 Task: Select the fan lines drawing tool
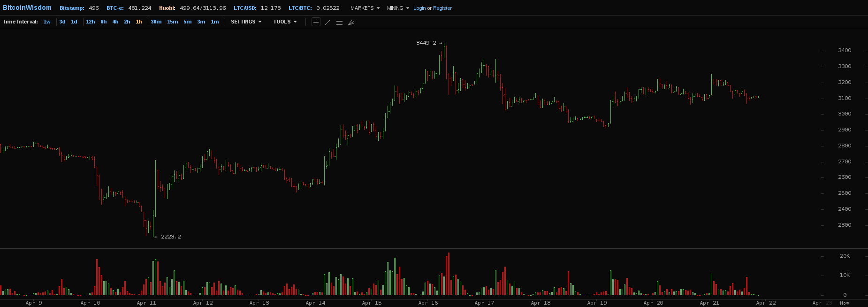click(x=351, y=22)
